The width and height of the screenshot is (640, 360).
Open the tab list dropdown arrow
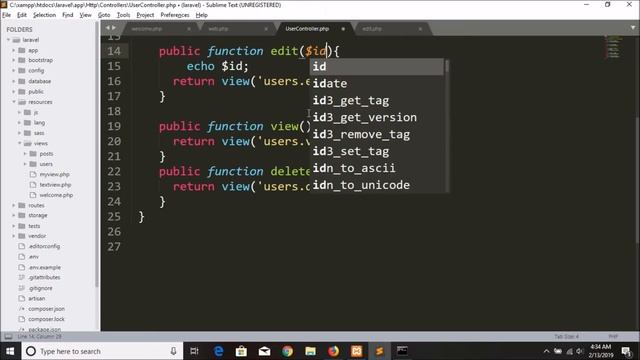[x=633, y=28]
